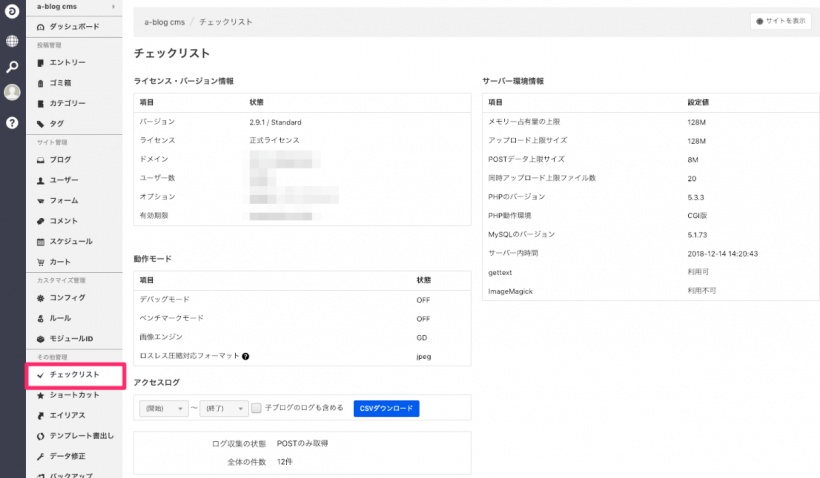The image size is (820, 478).
Task: Click the サイトを表示 button
Action: (780, 21)
